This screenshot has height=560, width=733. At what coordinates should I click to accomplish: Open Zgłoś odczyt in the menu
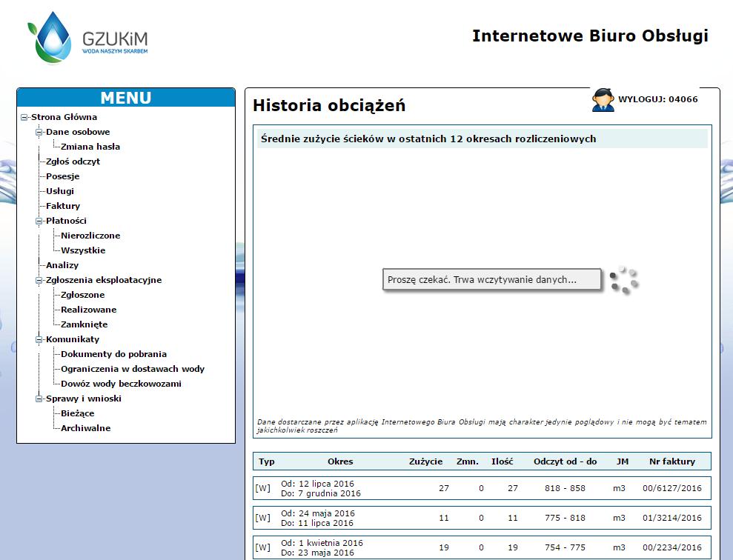click(x=73, y=161)
